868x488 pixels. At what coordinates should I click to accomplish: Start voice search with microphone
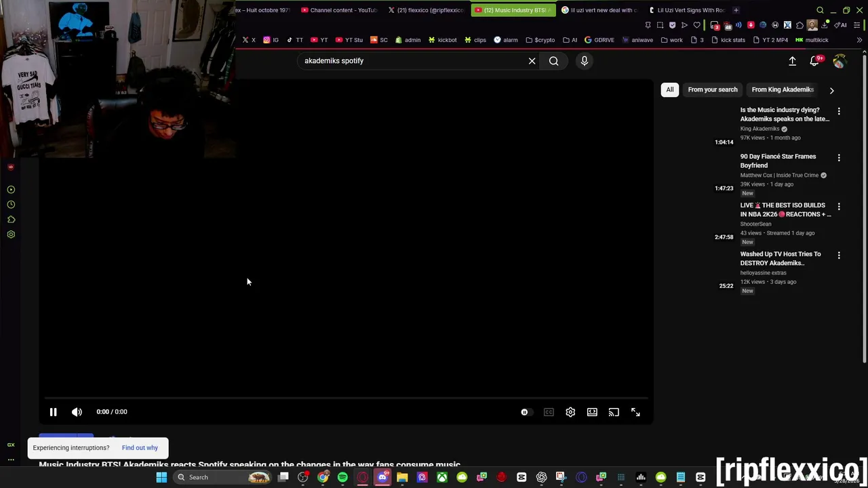click(585, 61)
